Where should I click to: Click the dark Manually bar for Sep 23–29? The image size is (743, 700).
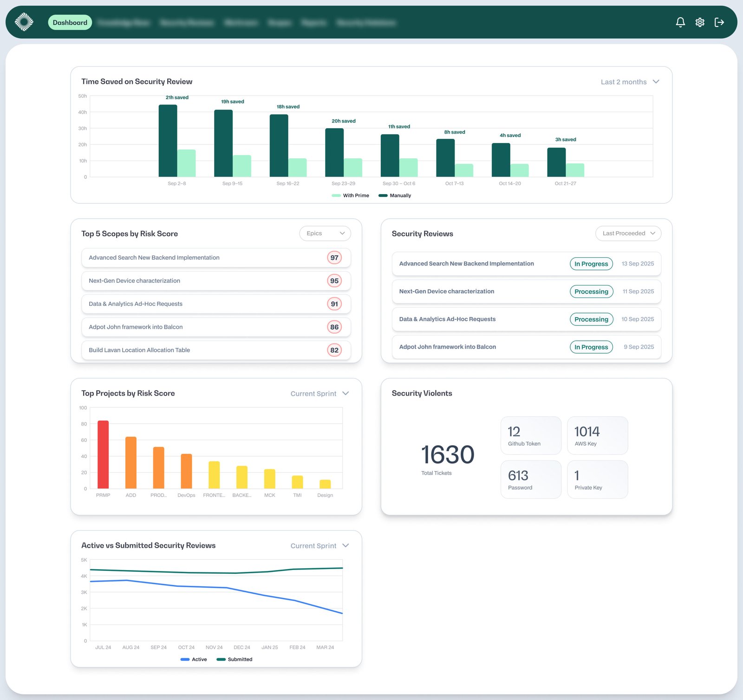click(x=334, y=153)
